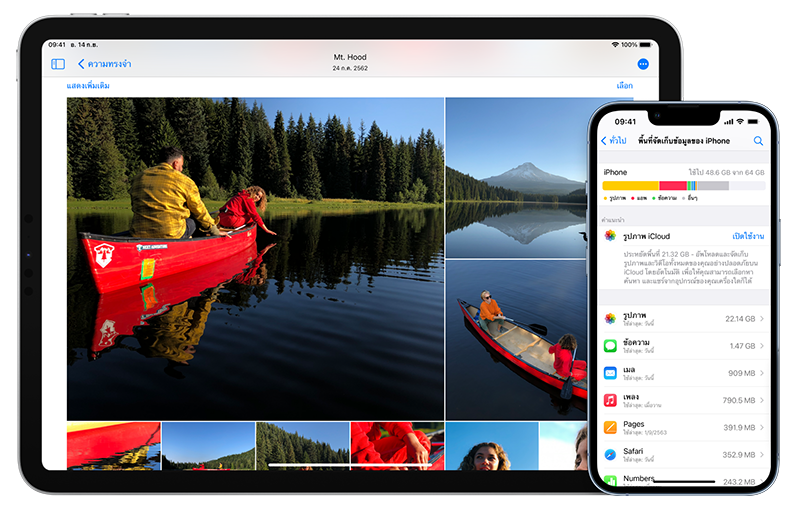Tap the iPhone home indicator bar
This screenshot has height=511, width=800.
pyautogui.click(x=684, y=481)
